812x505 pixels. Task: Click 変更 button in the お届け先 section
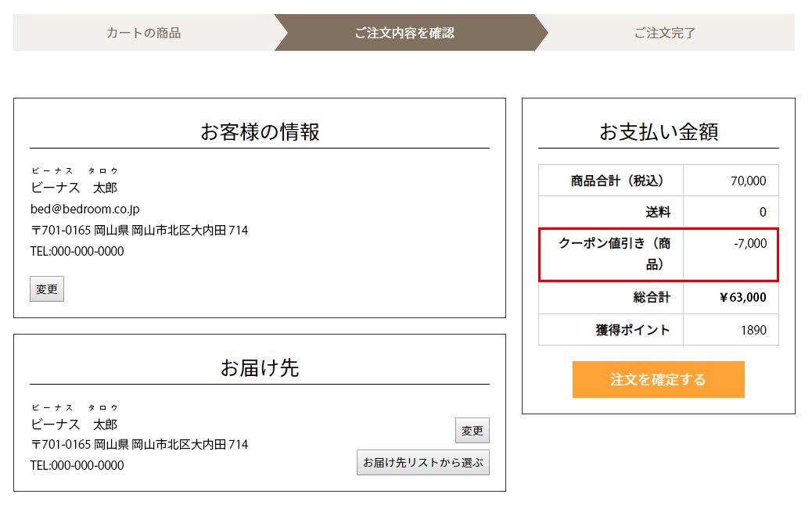(x=472, y=431)
